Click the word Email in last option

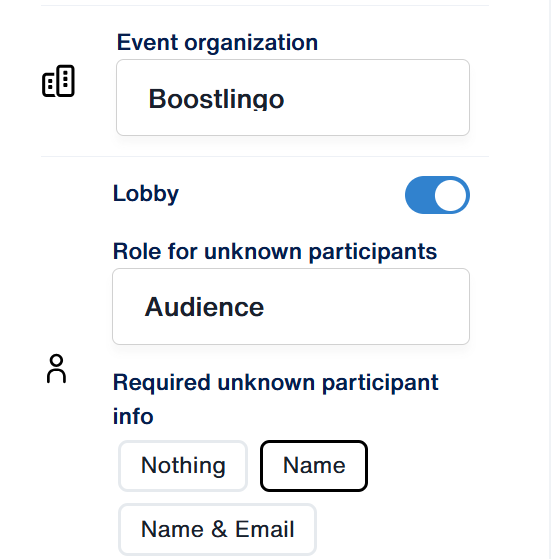click(264, 529)
